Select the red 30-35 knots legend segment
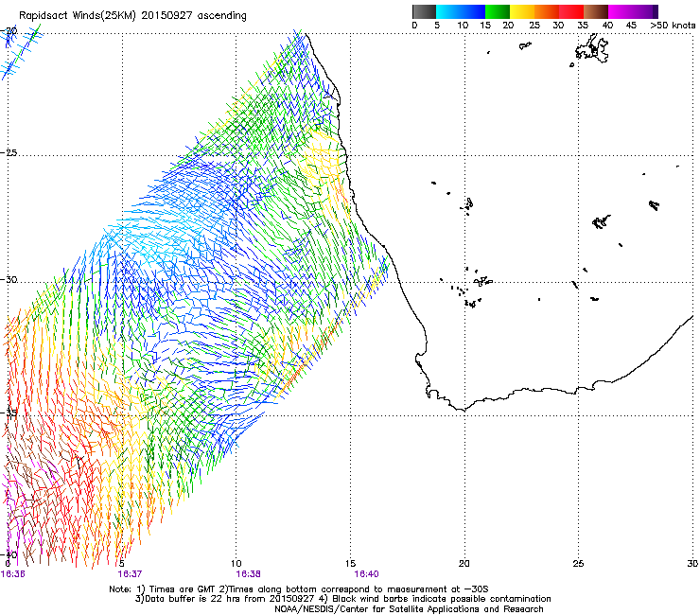Viewport: 700px width, 615px height. point(571,11)
